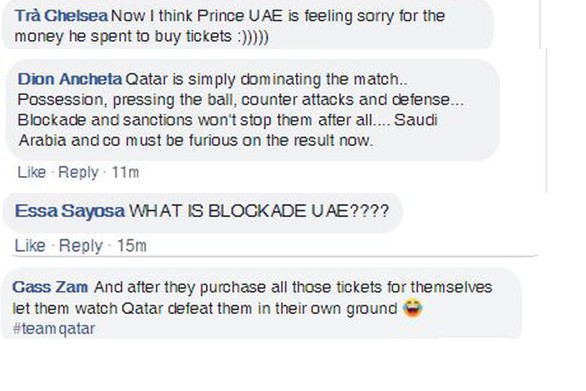The width and height of the screenshot is (586, 391).
Task: Open Gass Zam's profile name link
Action: 50,287
